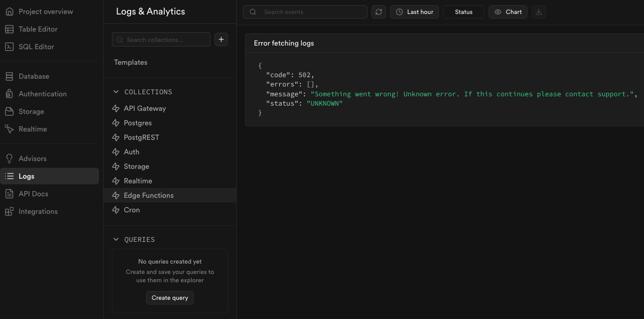This screenshot has height=319, width=644.
Task: Open the Templates link
Action: pyautogui.click(x=131, y=62)
